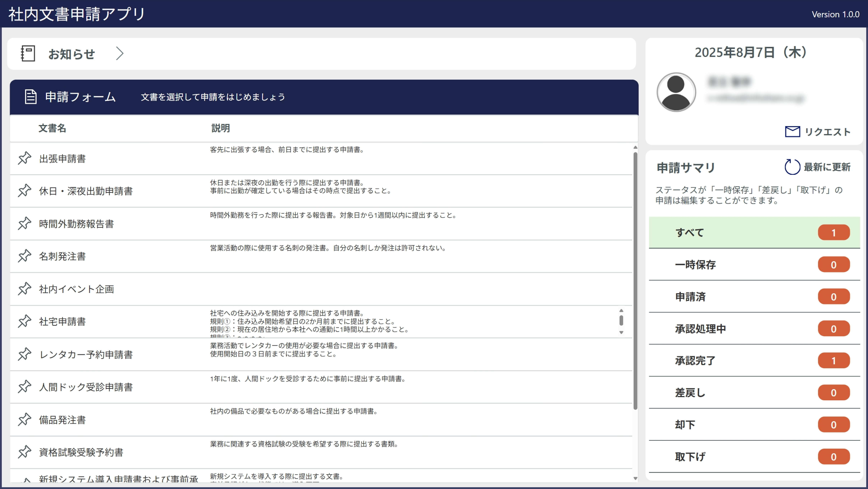Expand お知らせ with chevron arrow
The height and width of the screenshot is (489, 868).
[120, 53]
